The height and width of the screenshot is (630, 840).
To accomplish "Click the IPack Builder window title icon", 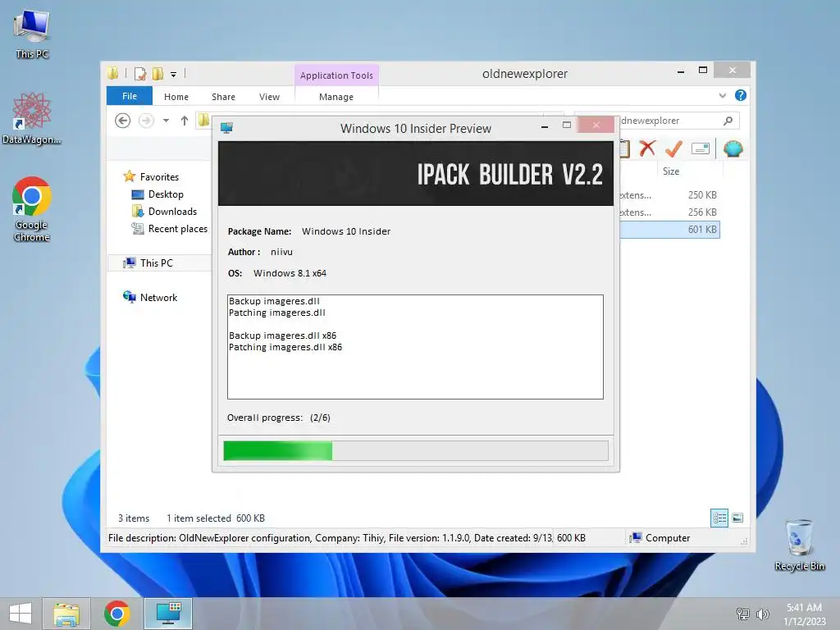I will 226,127.
